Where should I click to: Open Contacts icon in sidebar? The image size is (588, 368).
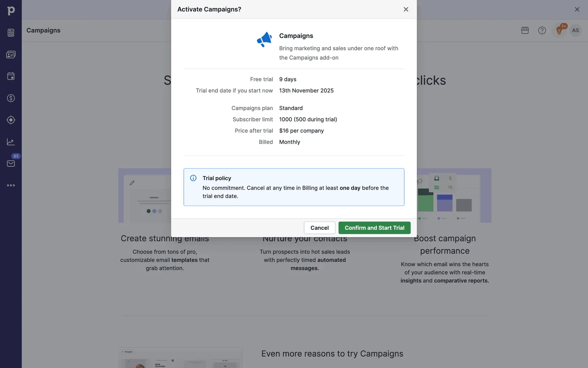coord(11,55)
